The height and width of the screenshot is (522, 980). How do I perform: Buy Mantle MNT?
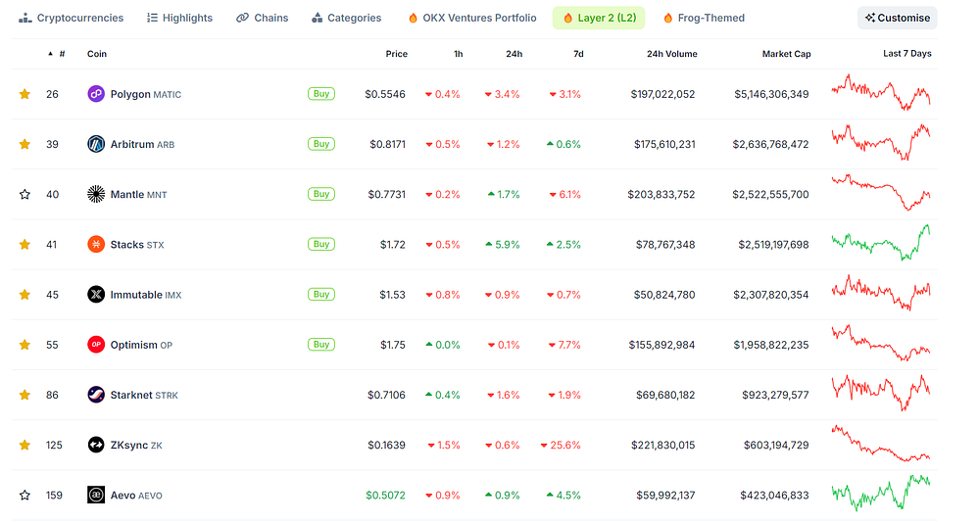[x=321, y=194]
